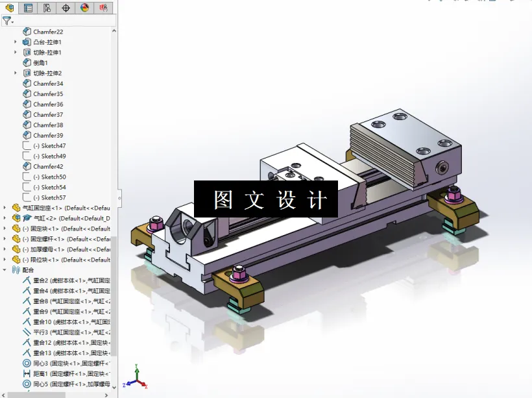
Task: Select the 配合 mates group paperclip icon
Action: (x=17, y=269)
